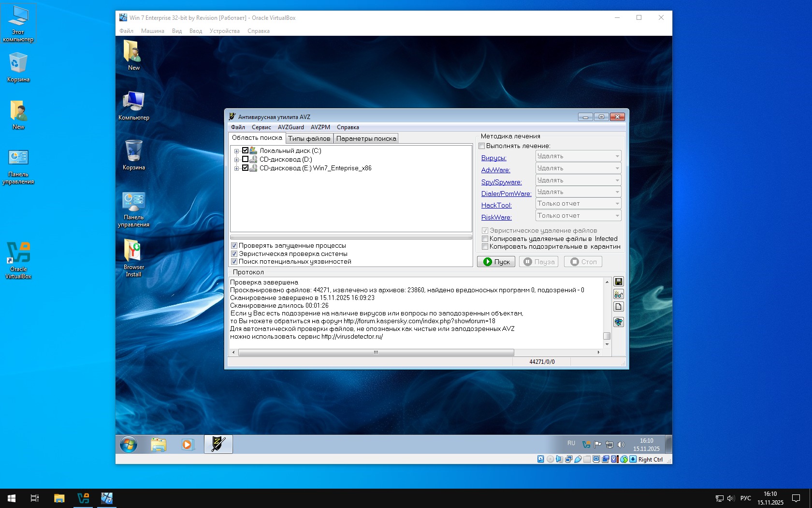This screenshot has width=812, height=508.
Task: Open Windows Media Player from VM taskbar
Action: [x=188, y=444]
